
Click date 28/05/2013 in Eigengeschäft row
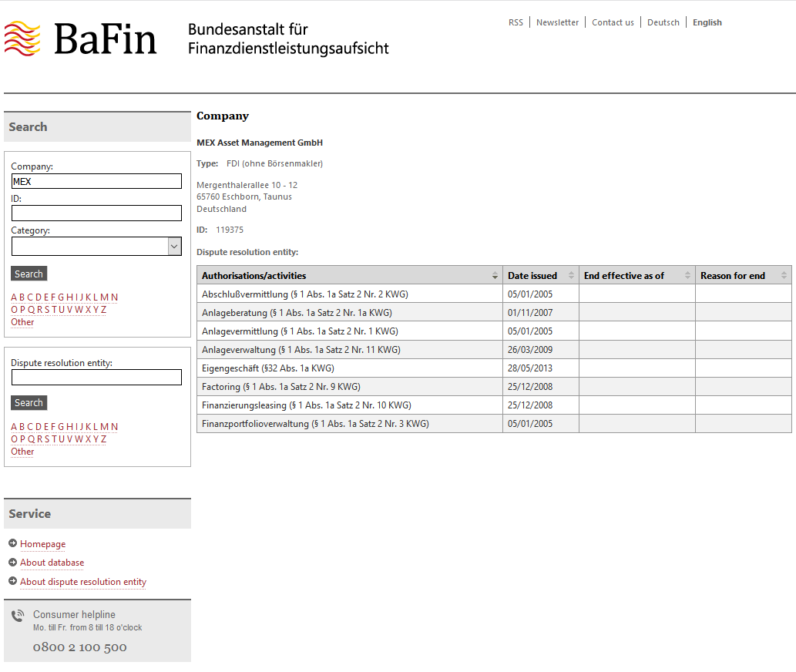[530, 368]
